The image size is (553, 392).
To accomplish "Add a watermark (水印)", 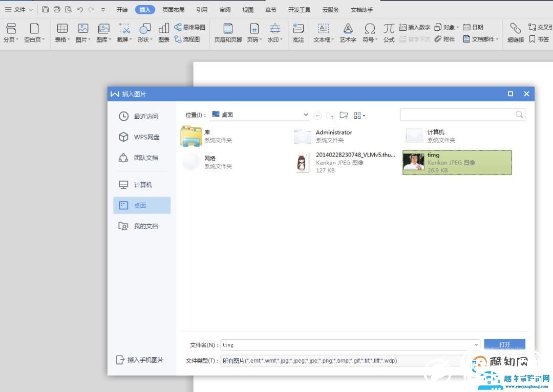I will point(275,33).
